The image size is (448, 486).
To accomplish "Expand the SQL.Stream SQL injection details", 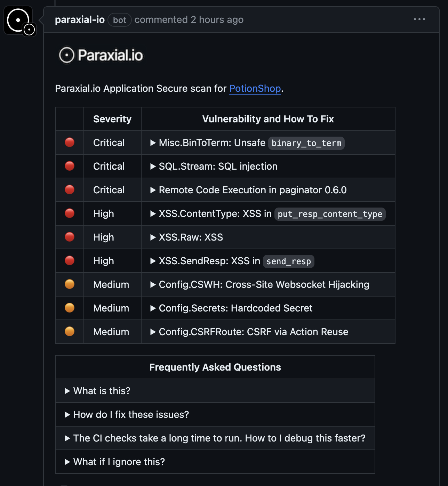I will click(214, 167).
